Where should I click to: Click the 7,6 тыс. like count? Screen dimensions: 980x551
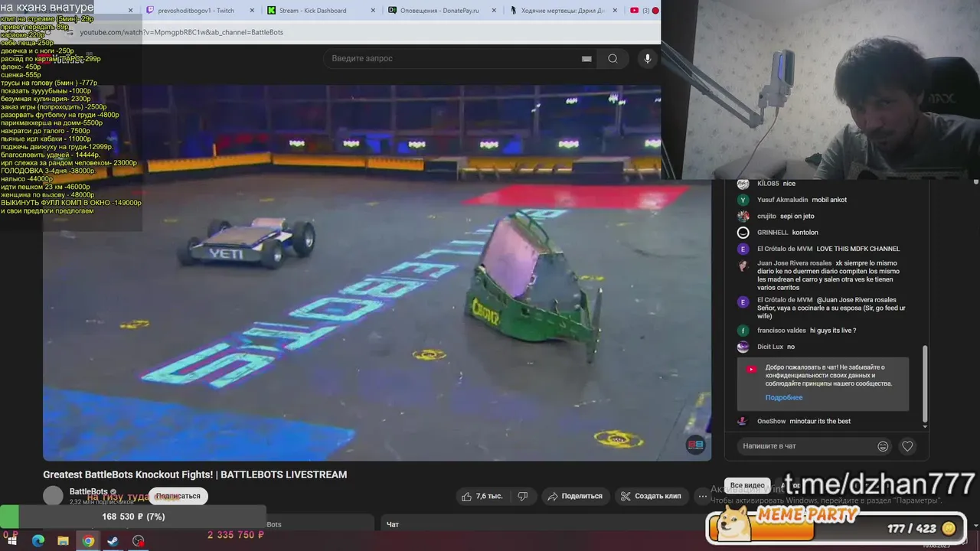coord(489,497)
